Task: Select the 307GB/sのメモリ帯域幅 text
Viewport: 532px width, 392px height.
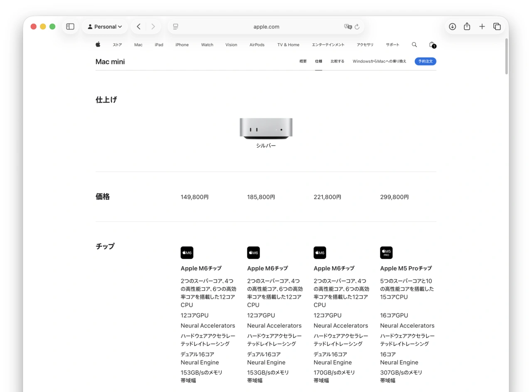Action: tap(401, 376)
